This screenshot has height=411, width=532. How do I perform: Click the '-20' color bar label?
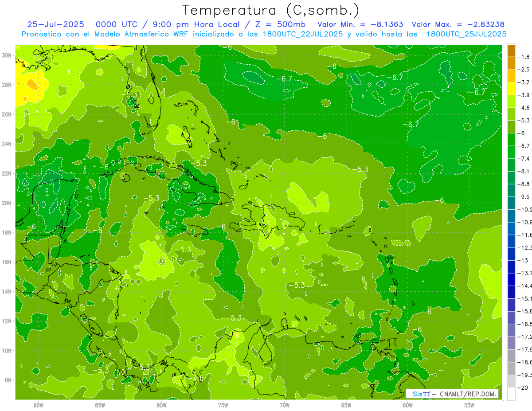[x=523, y=388]
